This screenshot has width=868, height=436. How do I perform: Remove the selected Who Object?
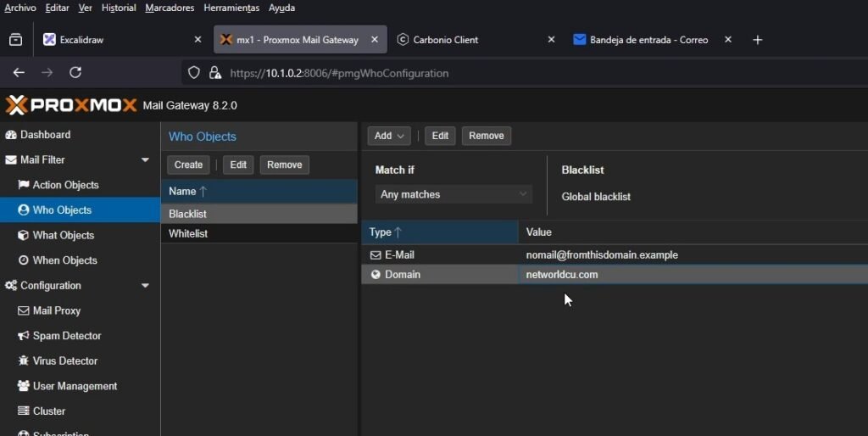point(285,165)
